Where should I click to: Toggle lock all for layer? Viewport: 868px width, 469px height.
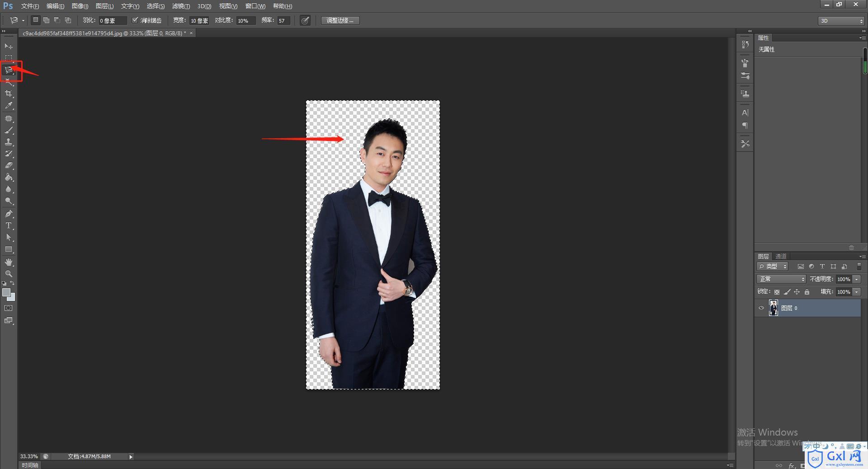[x=807, y=292]
